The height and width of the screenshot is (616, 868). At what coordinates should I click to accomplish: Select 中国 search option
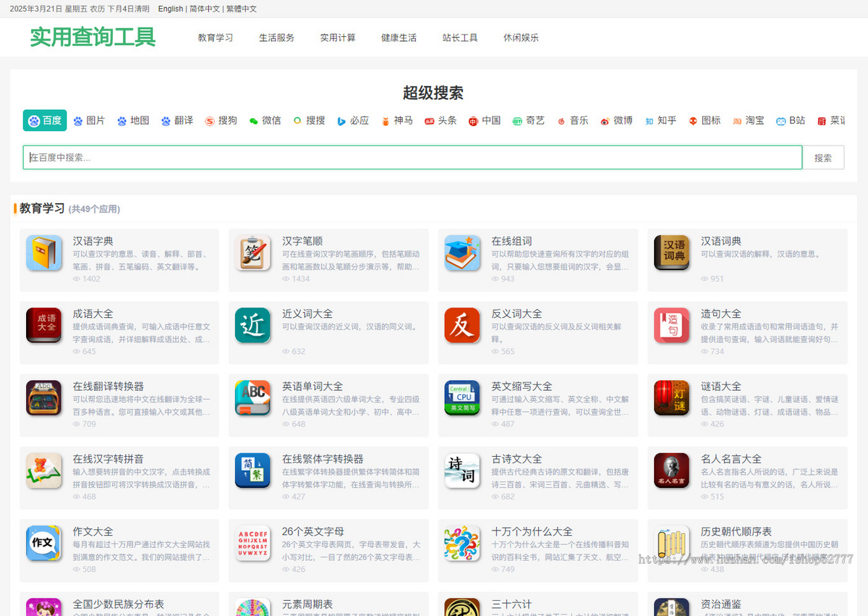[485, 121]
